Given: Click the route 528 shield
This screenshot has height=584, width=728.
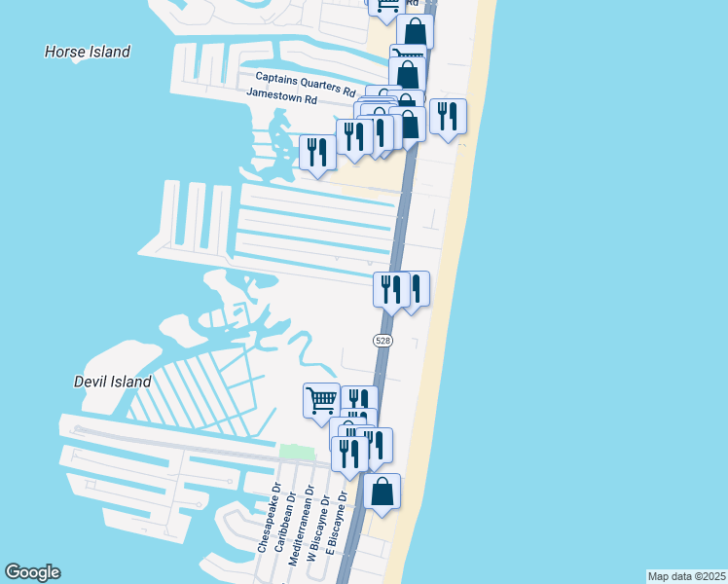Looking at the screenshot, I should point(382,341).
